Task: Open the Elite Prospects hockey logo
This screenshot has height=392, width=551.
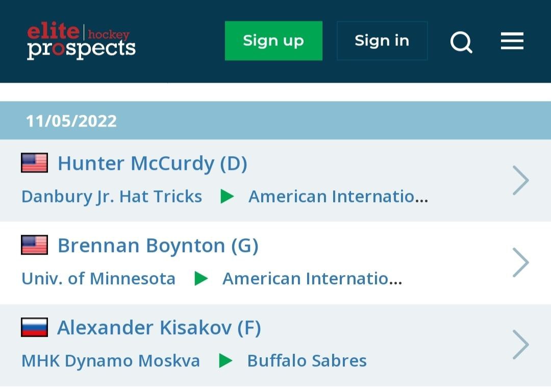Action: click(81, 41)
